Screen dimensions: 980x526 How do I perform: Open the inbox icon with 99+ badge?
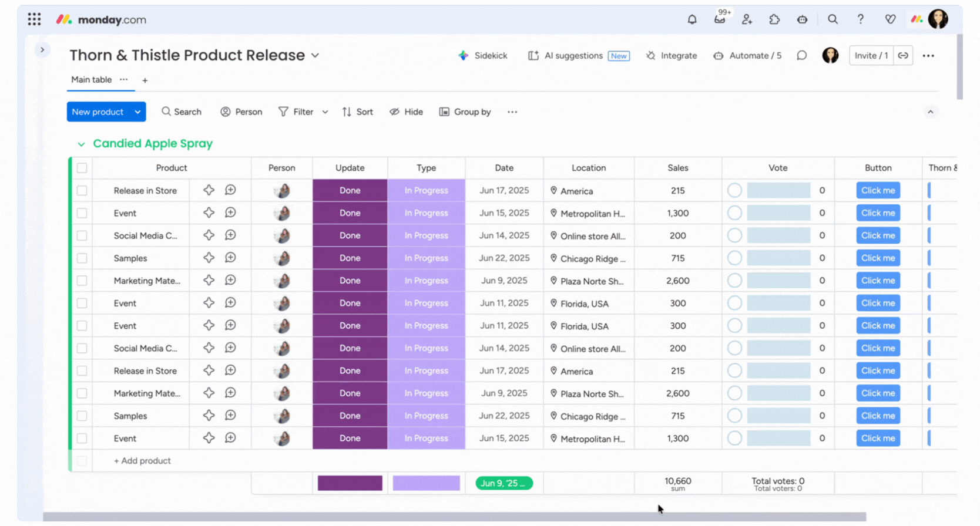[x=720, y=19]
